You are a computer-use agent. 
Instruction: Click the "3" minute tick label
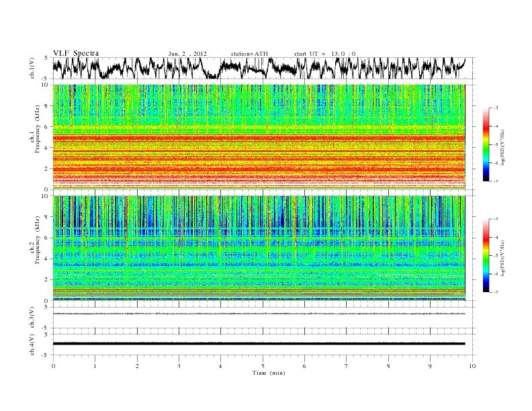point(179,366)
